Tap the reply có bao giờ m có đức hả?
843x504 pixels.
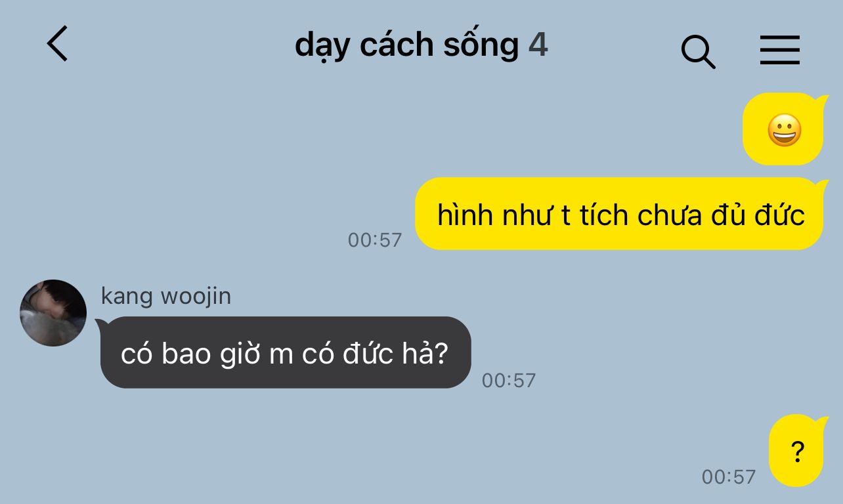(x=284, y=353)
